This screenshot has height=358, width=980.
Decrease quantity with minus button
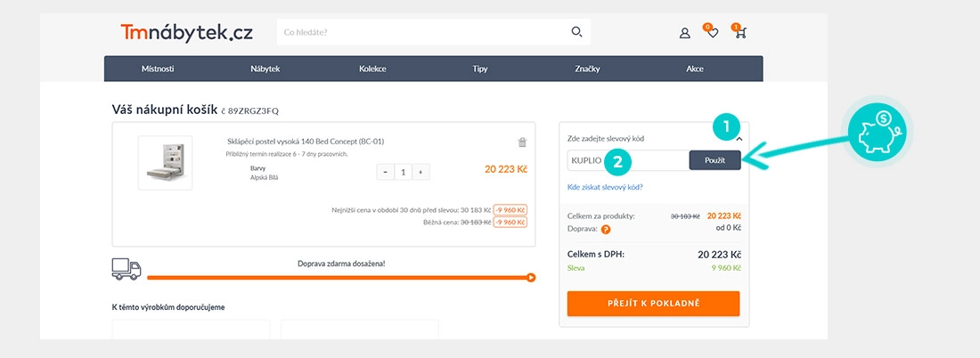tap(385, 172)
